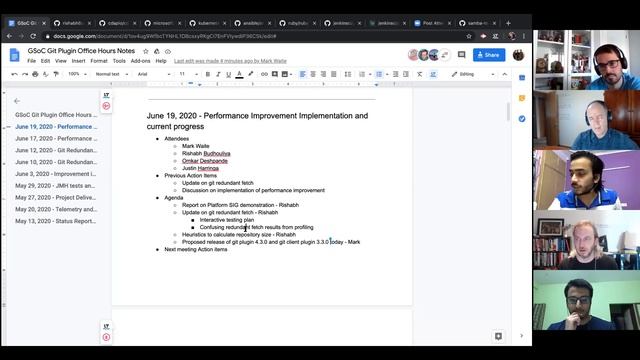Go to June 17, 2020 outline entry

coord(56,138)
